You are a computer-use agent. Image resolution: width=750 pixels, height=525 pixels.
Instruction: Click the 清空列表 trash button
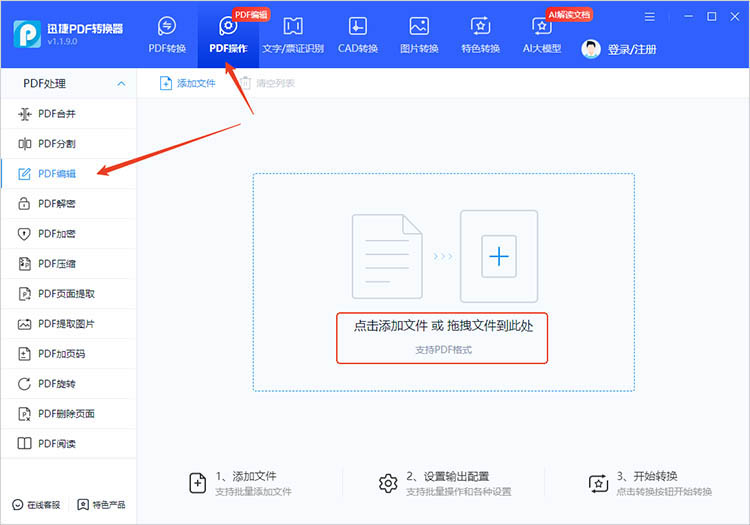click(x=266, y=83)
